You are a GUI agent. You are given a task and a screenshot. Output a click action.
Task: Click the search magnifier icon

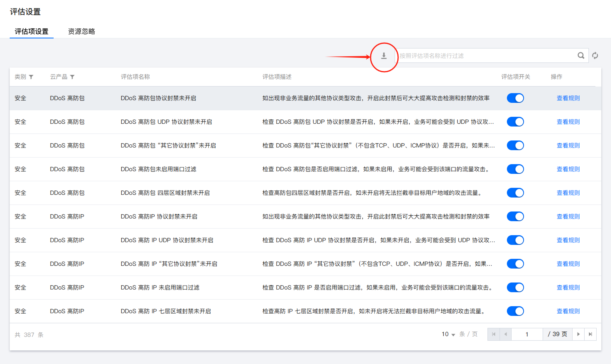point(581,56)
